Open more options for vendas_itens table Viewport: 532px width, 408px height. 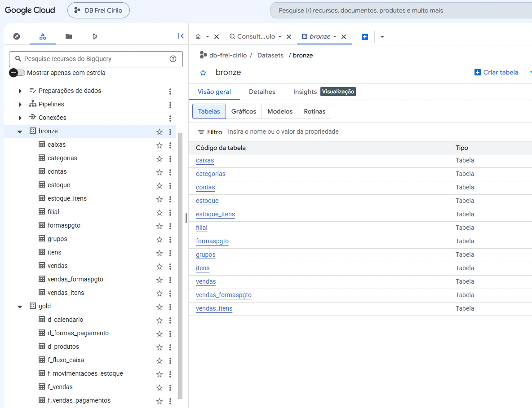[x=170, y=293]
